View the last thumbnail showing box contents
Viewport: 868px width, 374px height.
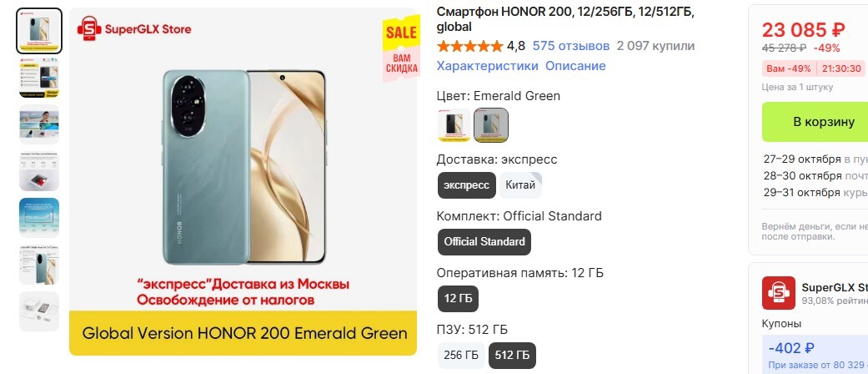tap(39, 311)
